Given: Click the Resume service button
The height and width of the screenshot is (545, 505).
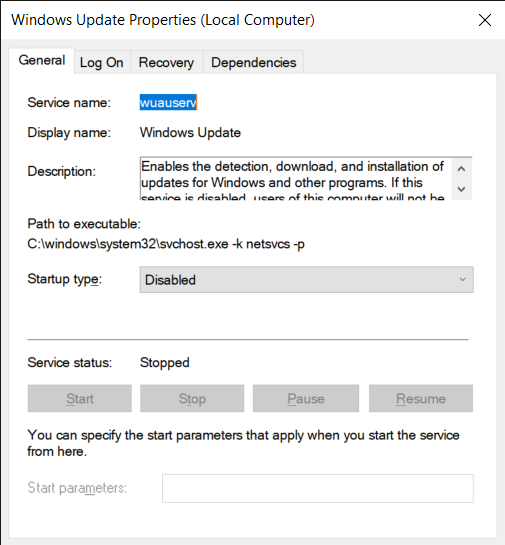Looking at the screenshot, I should coord(421,398).
